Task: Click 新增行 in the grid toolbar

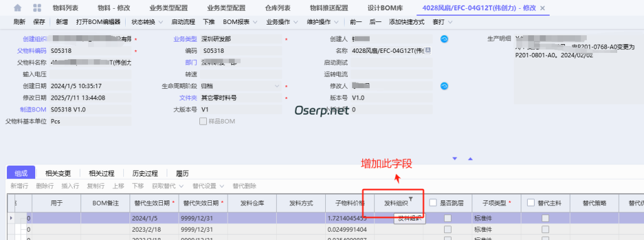Action: point(19,186)
